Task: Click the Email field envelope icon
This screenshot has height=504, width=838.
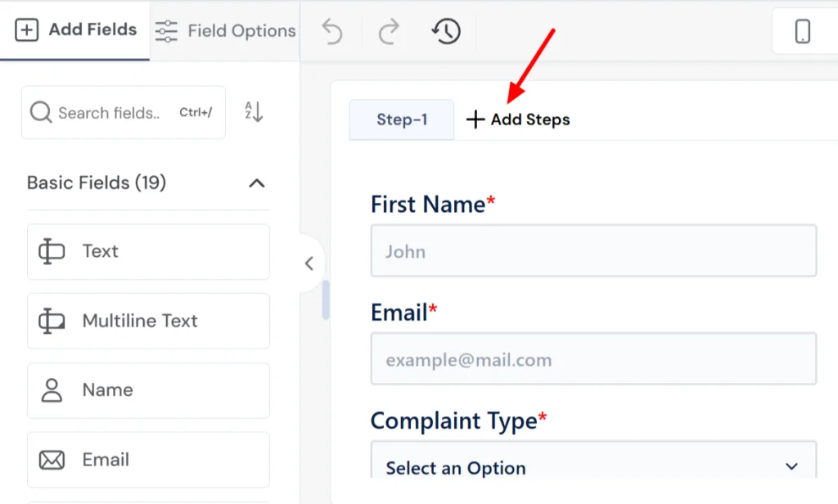Action: pyautogui.click(x=52, y=460)
